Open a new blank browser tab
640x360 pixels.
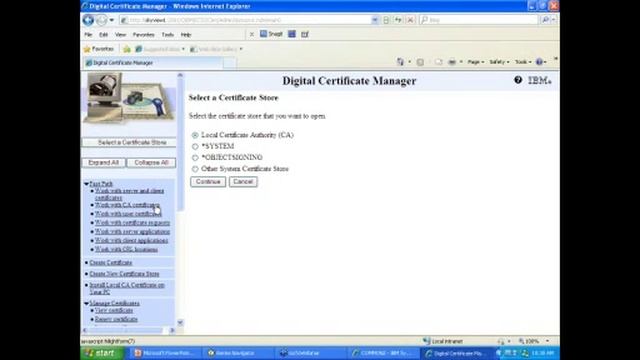point(230,63)
